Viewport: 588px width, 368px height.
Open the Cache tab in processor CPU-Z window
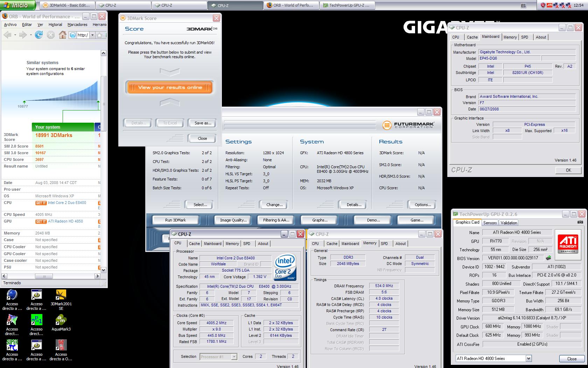[194, 244]
